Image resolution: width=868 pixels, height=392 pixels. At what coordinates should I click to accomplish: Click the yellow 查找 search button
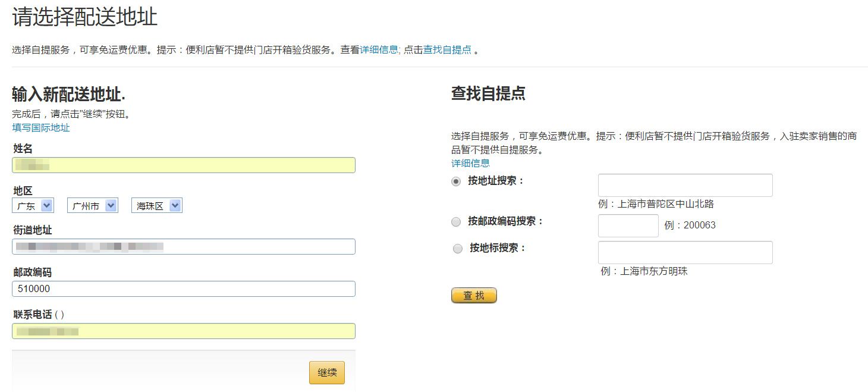coord(474,295)
